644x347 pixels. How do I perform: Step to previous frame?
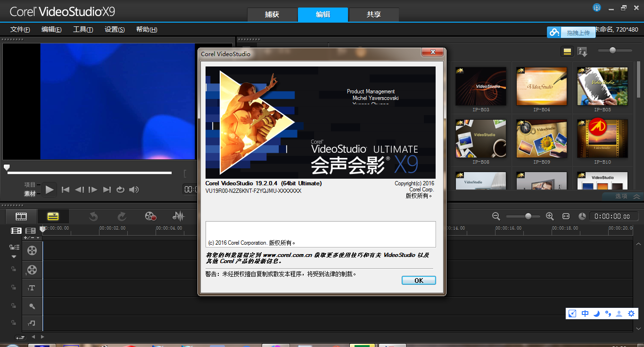coord(79,190)
